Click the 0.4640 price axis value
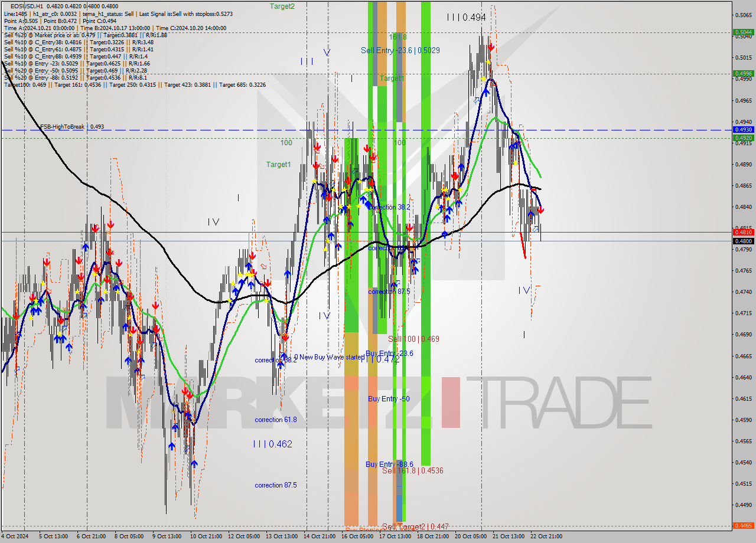The height and width of the screenshot is (543, 756). pos(743,377)
